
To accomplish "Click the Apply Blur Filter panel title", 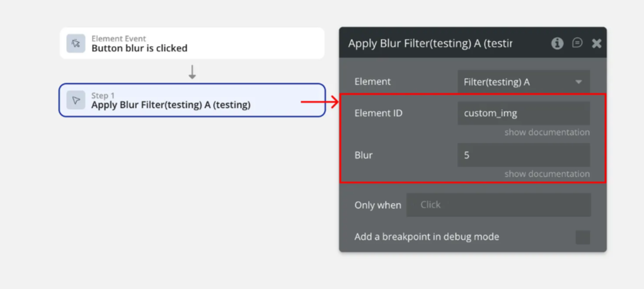I will coord(430,43).
